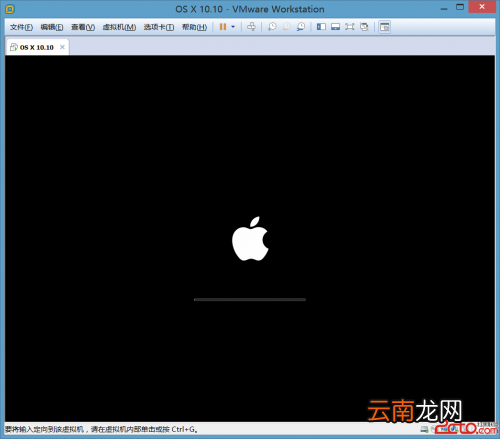500x439 pixels.
Task: Click the VMware app icon in title bar
Action: click(x=10, y=9)
